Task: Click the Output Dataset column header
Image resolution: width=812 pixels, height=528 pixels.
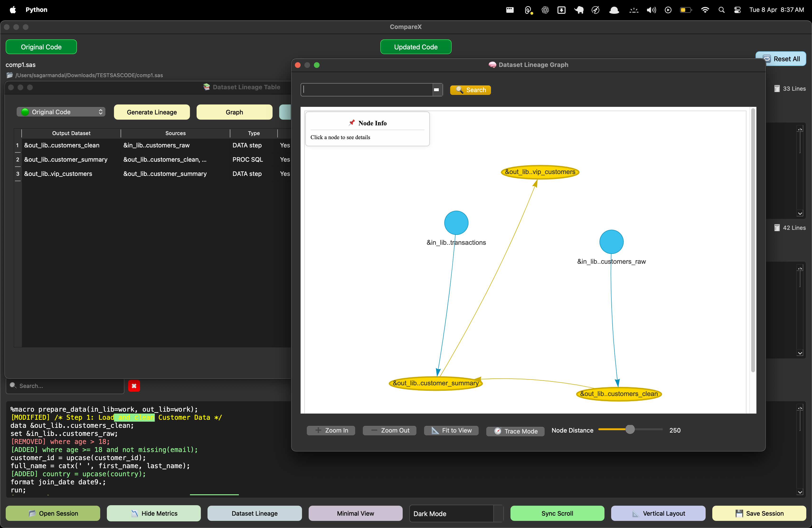Action: pos(71,133)
